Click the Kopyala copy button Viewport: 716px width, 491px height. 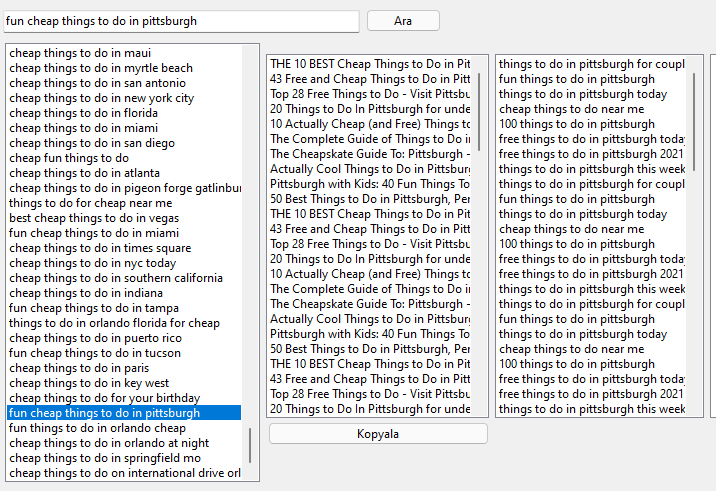pos(378,434)
